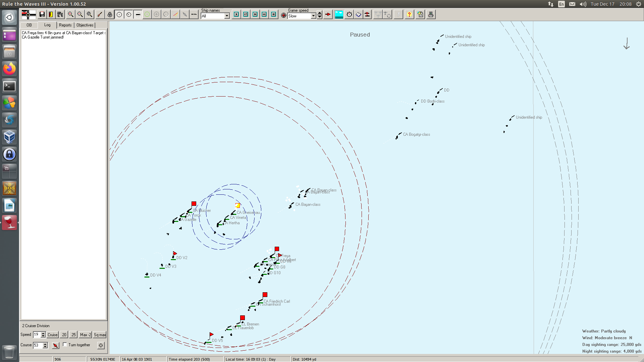Open the Objectives tab
644x362 pixels.
(85, 25)
